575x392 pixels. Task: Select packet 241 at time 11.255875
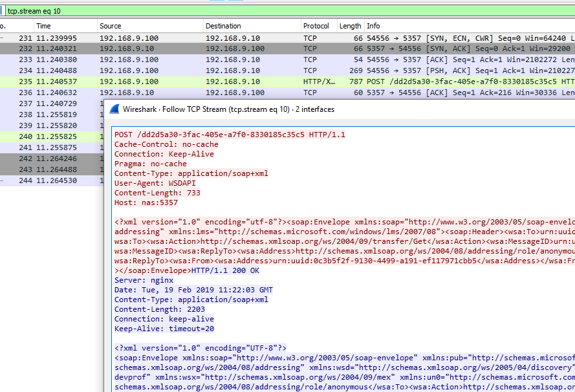[x=52, y=147]
